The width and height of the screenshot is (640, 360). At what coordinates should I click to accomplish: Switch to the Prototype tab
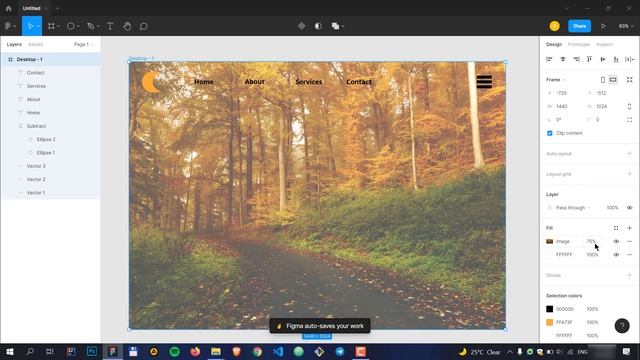579,44
